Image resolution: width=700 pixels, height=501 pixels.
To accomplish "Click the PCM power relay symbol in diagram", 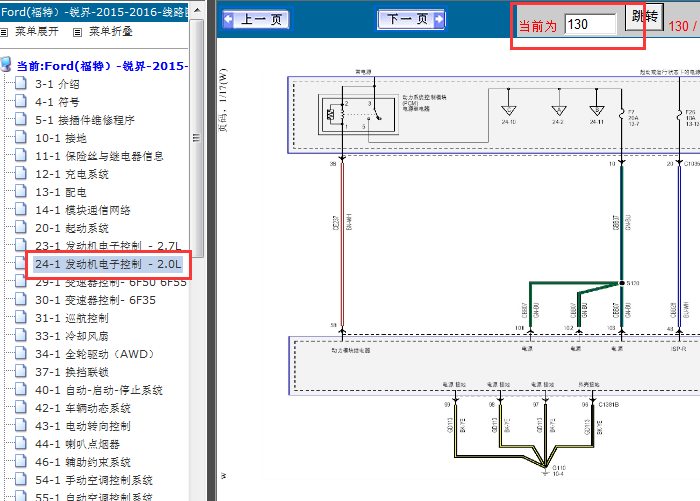I will click(x=358, y=114).
